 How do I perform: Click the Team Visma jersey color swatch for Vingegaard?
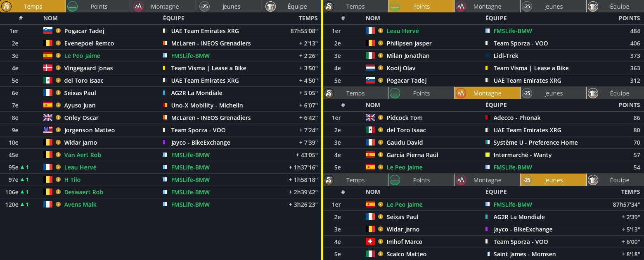pyautogui.click(x=165, y=68)
